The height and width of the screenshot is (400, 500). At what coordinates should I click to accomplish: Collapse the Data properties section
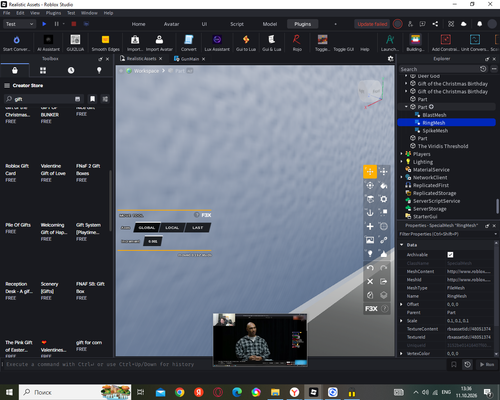pyautogui.click(x=402, y=245)
